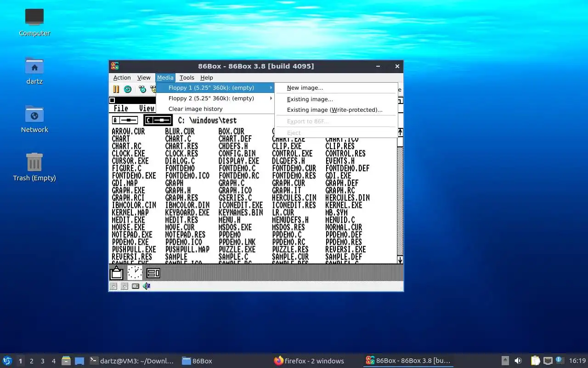Viewport: 588px width, 368px height.
Task: Click the 86Box logo in the title bar
Action: pos(115,66)
